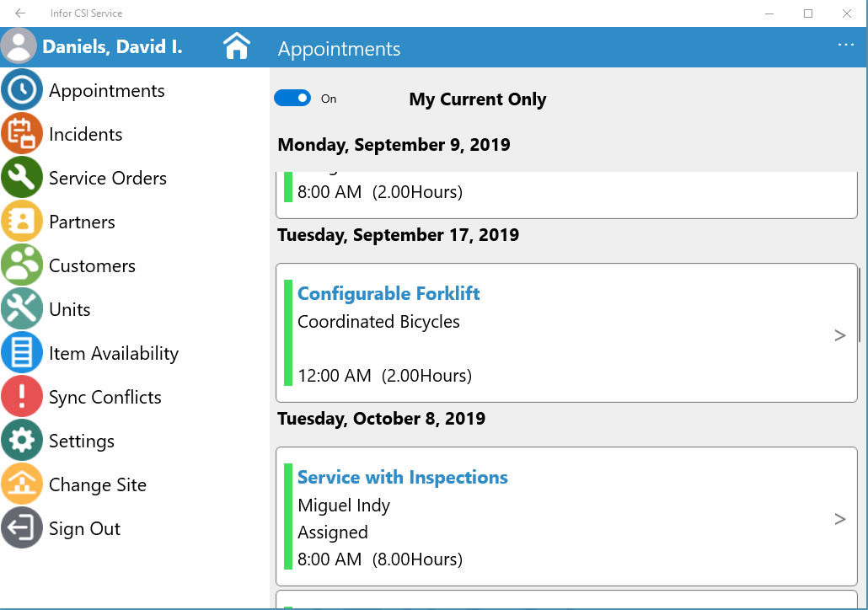The width and height of the screenshot is (868, 610).
Task: Expand the Configurable Forklift appointment chevron
Action: pos(839,335)
